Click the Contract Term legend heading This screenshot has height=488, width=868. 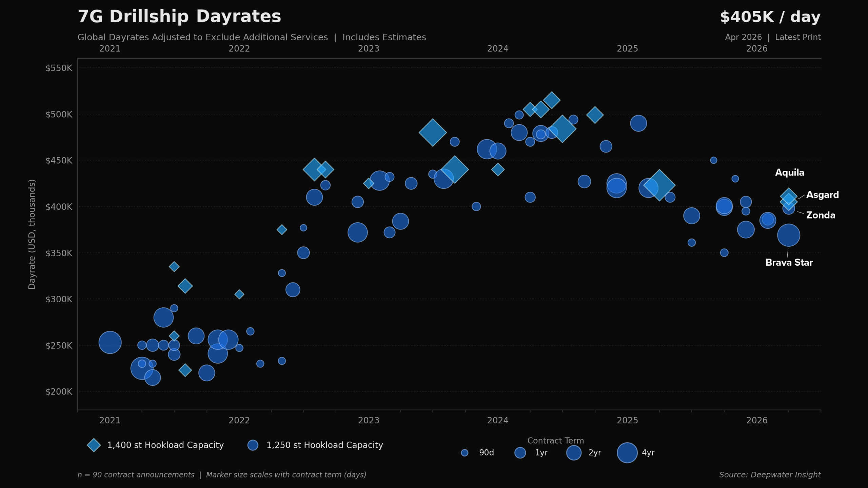pyautogui.click(x=555, y=441)
